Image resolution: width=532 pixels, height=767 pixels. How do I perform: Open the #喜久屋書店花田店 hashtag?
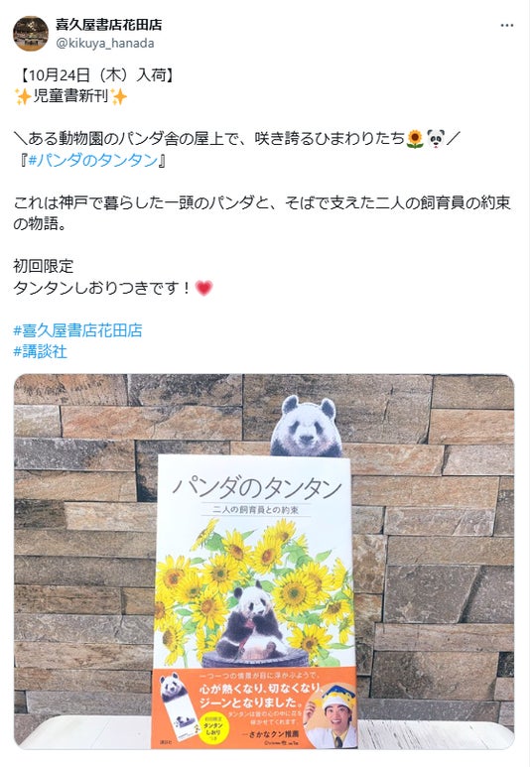coord(77,330)
